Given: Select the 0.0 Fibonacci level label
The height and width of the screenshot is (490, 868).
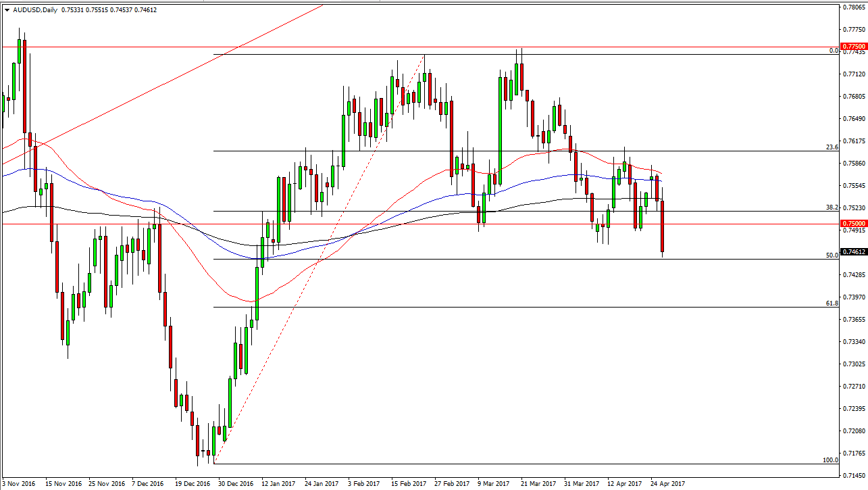Looking at the screenshot, I should (834, 51).
